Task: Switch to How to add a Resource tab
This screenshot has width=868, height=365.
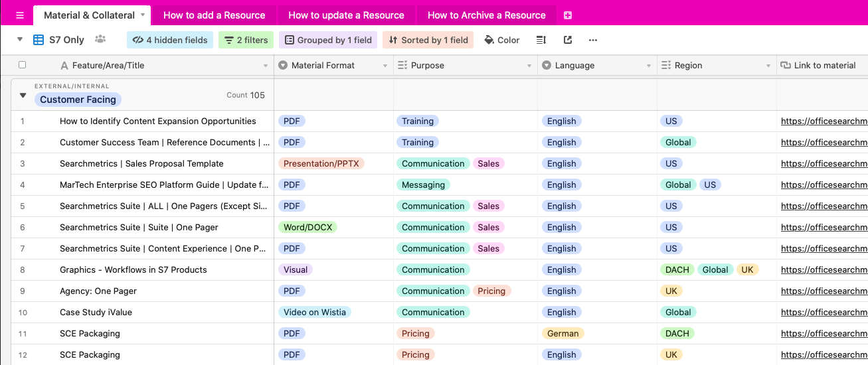Action: 214,15
